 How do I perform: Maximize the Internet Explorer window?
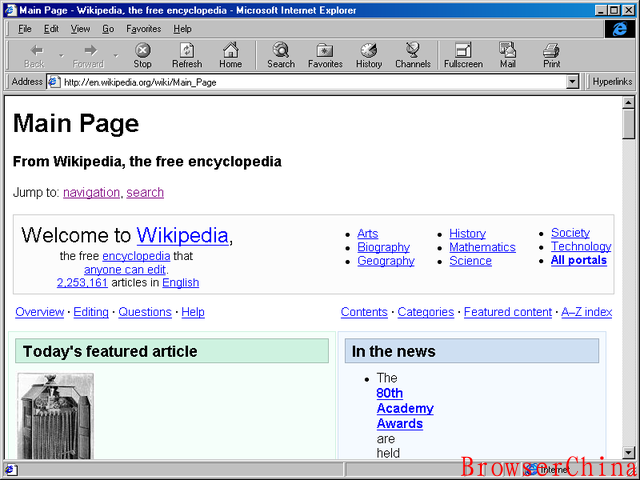tap(614, 11)
